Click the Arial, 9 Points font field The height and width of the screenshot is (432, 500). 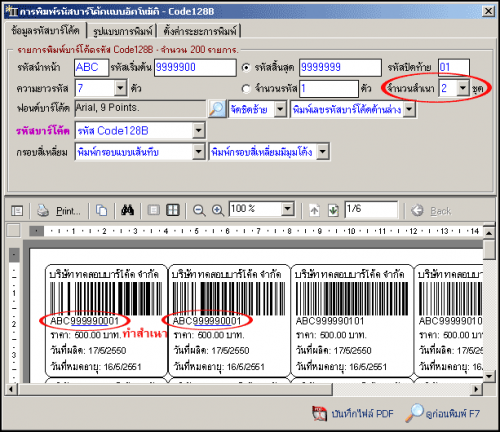click(x=140, y=108)
